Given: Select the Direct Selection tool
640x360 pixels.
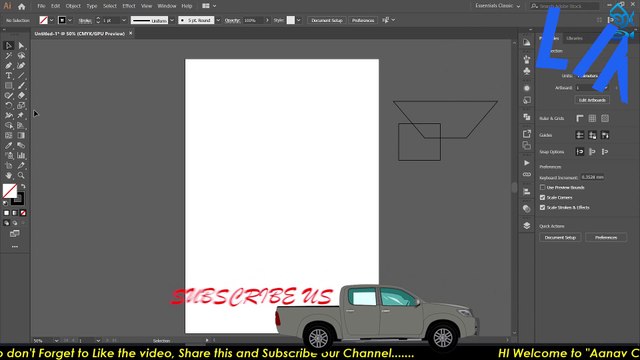Looking at the screenshot, I should pyautogui.click(x=21, y=46).
